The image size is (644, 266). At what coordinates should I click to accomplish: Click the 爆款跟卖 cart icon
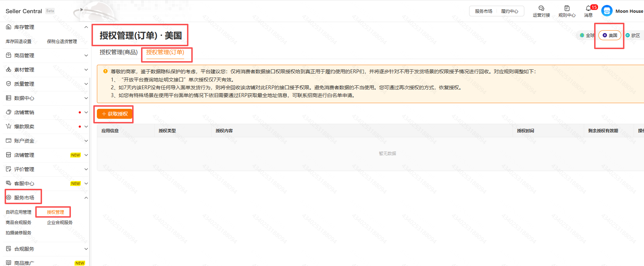point(9,127)
